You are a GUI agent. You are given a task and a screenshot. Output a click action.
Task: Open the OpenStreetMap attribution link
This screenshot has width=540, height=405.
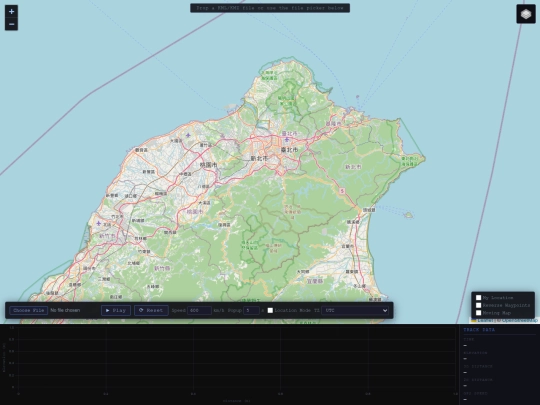pos(519,321)
